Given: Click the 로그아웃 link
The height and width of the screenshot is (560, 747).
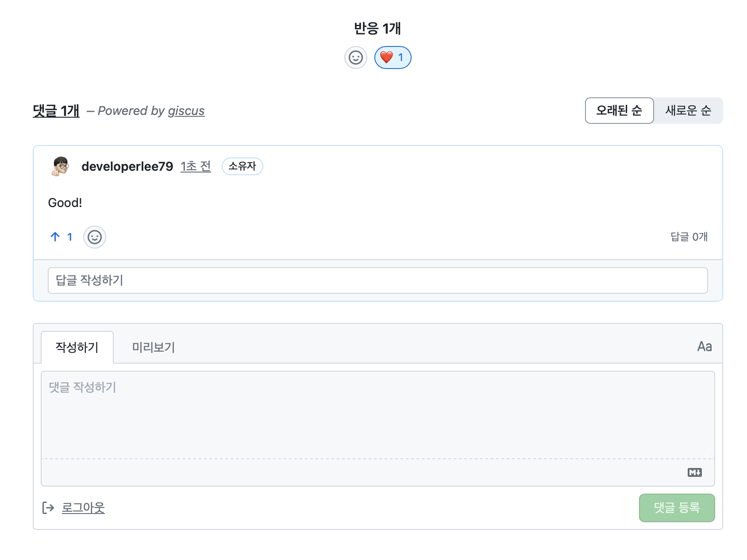Looking at the screenshot, I should pyautogui.click(x=83, y=507).
